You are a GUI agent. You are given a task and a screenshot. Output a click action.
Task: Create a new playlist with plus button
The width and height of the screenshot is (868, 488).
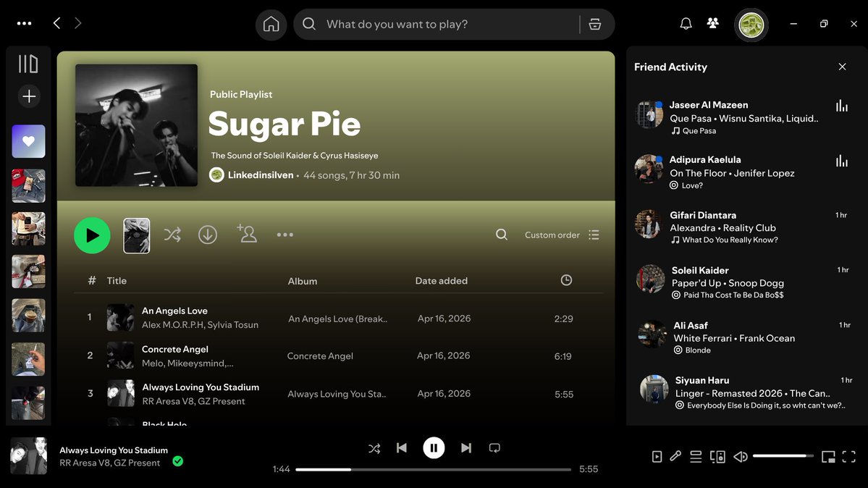click(x=29, y=96)
